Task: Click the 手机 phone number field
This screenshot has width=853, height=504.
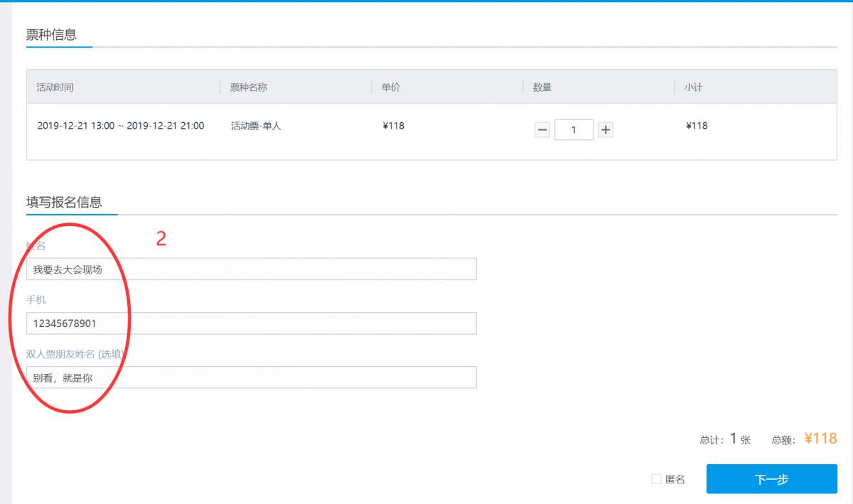Action: pos(252,323)
